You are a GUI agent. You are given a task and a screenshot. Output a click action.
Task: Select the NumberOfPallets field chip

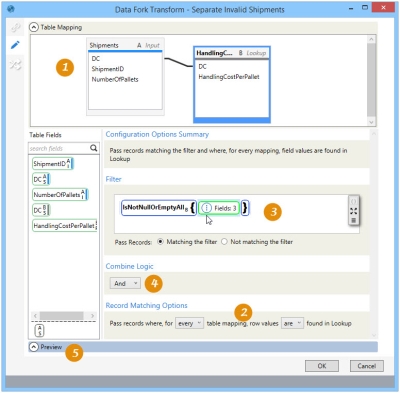point(60,195)
